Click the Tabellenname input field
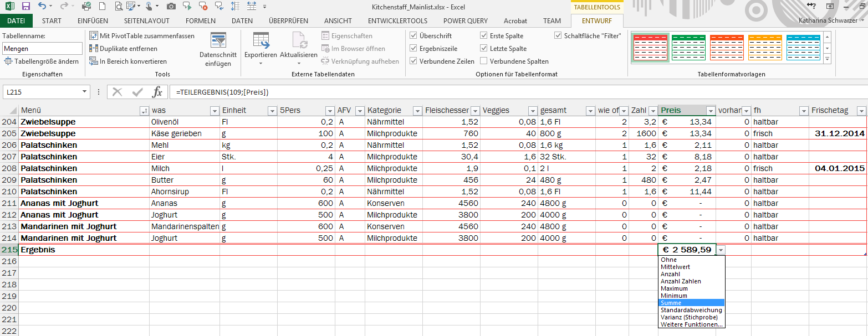 tap(42, 49)
